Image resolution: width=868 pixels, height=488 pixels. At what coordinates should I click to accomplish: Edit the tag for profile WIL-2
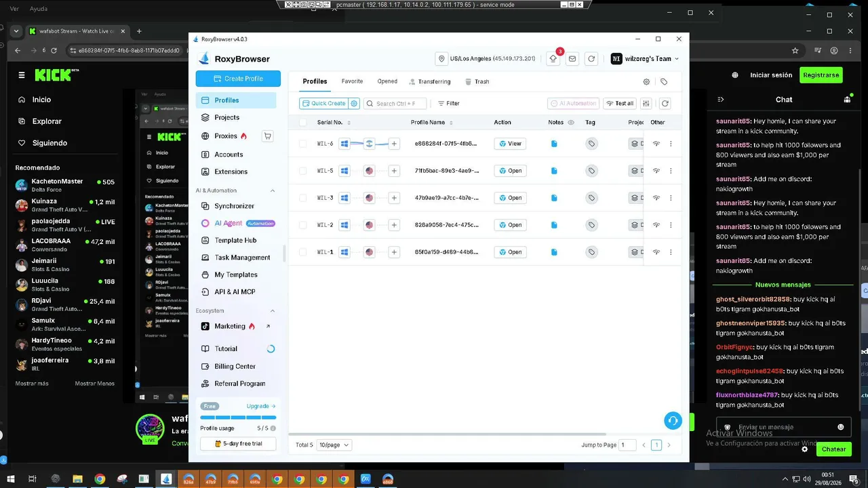coord(591,225)
